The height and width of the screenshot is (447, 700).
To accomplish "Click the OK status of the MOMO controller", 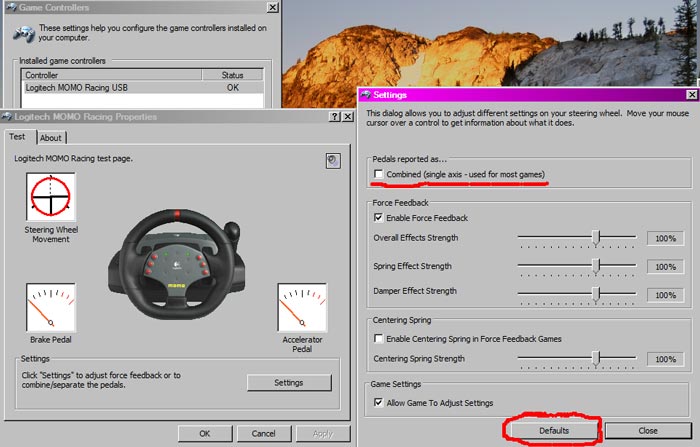I will [x=233, y=88].
